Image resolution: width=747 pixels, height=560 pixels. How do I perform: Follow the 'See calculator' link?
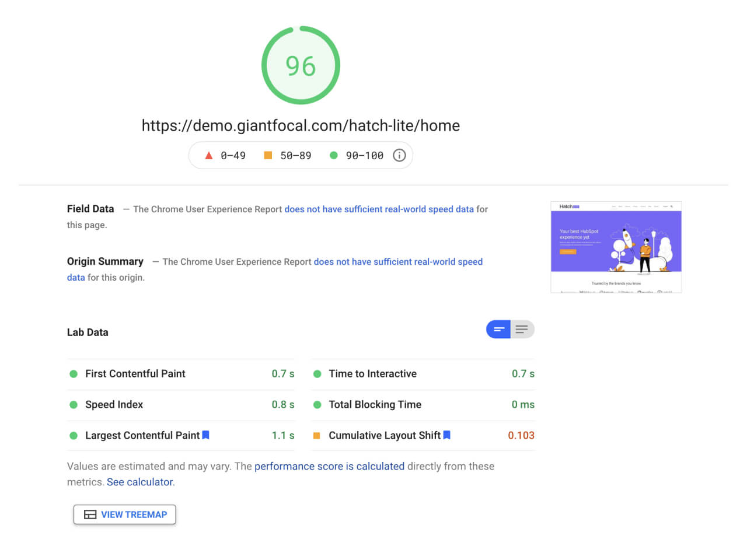click(139, 482)
